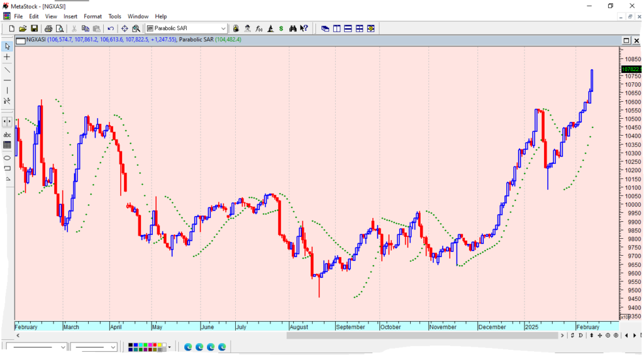Open the first line style dropdown

[x=63, y=347]
